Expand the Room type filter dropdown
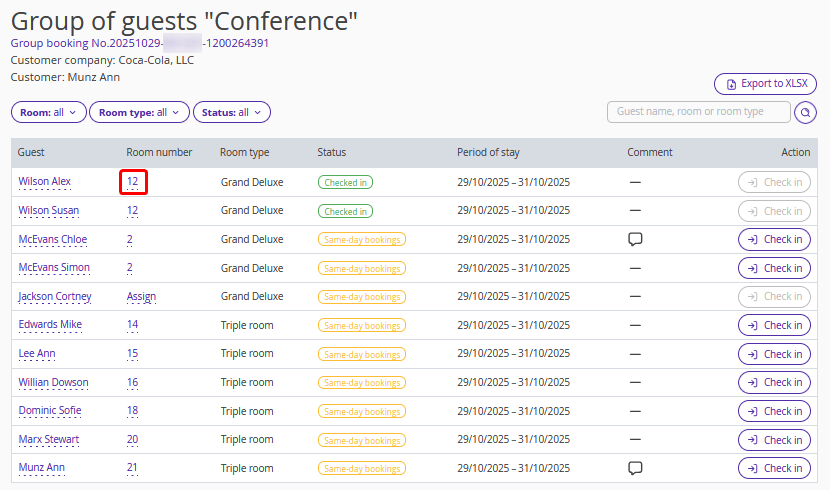Viewport: 830px width, 490px height. [x=139, y=113]
